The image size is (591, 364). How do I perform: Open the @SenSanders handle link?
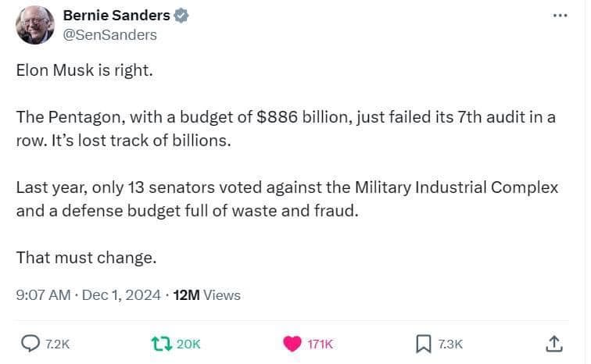coord(109,34)
